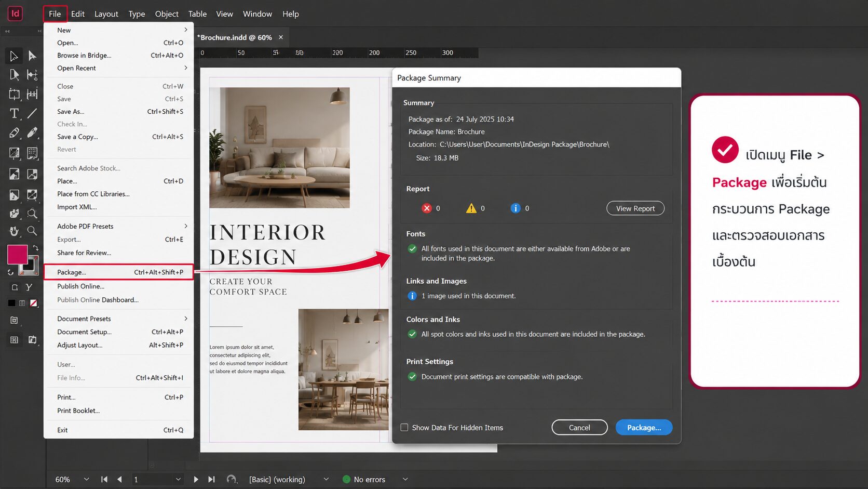The height and width of the screenshot is (489, 868).
Task: Click the dining room photo in the brochure
Action: pyautogui.click(x=343, y=369)
